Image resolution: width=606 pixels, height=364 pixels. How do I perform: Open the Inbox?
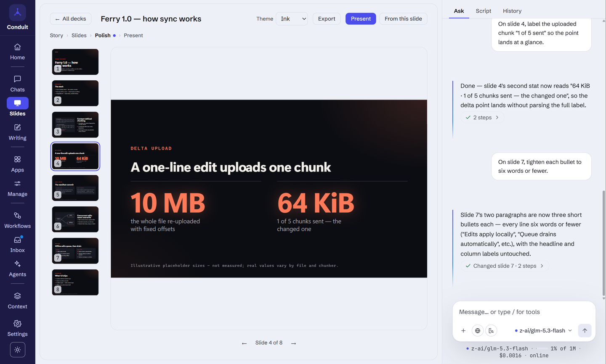point(17,244)
